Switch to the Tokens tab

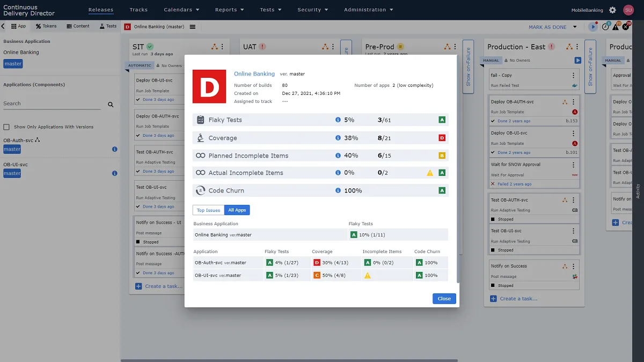point(46,26)
